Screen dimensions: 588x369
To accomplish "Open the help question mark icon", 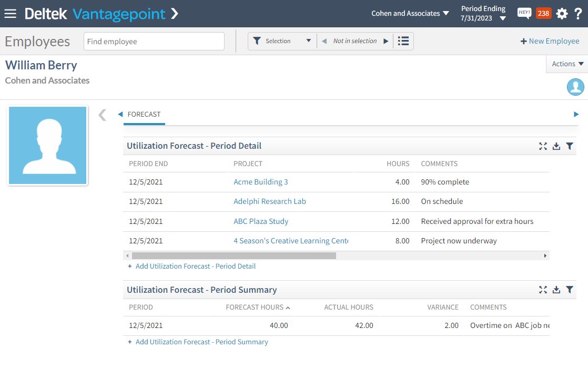I will coord(578,14).
